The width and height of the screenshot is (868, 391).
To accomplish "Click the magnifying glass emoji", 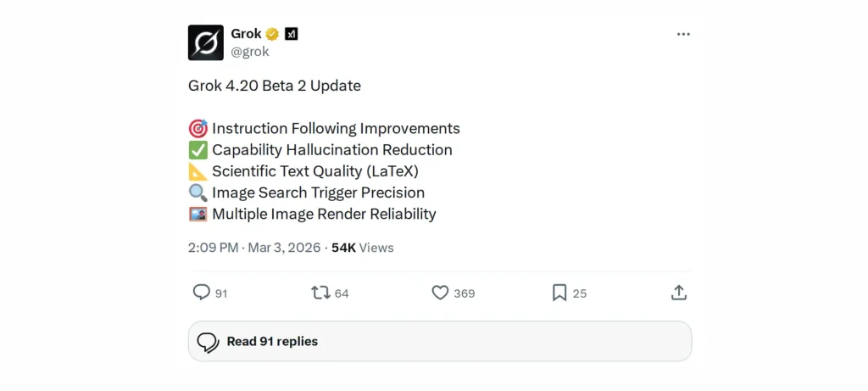I will tap(198, 193).
